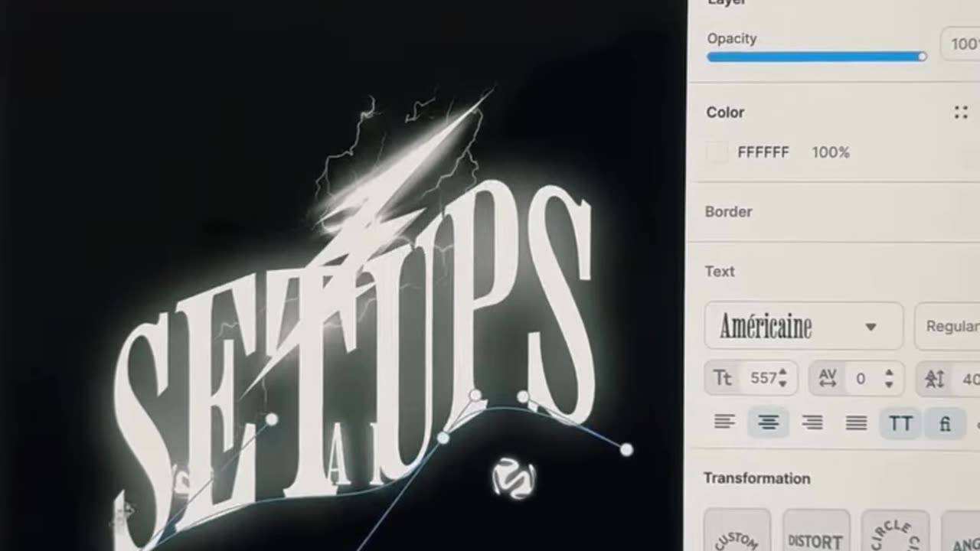Click the FFFFFF hex color value

coord(763,152)
